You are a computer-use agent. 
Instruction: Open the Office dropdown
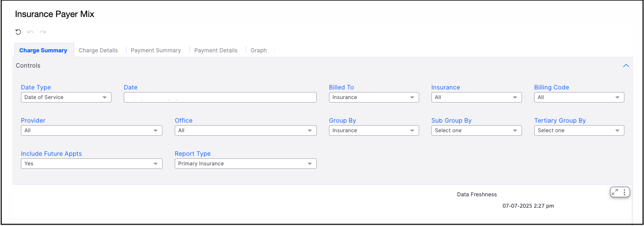click(x=245, y=130)
